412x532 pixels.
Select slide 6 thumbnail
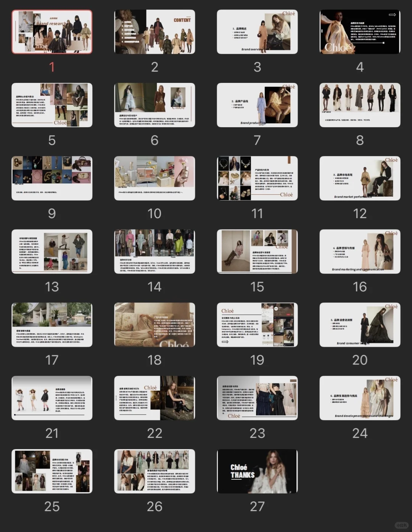pos(154,105)
